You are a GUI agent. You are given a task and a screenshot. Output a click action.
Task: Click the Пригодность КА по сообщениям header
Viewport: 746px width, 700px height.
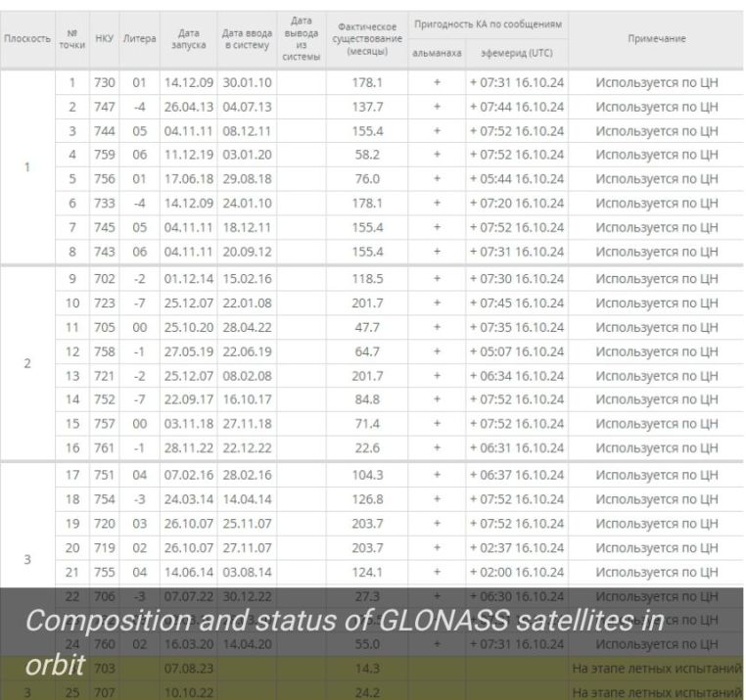[485, 20]
